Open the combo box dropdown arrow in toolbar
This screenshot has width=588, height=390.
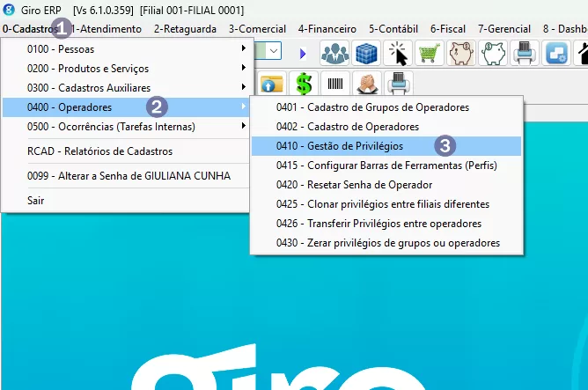[x=274, y=53]
